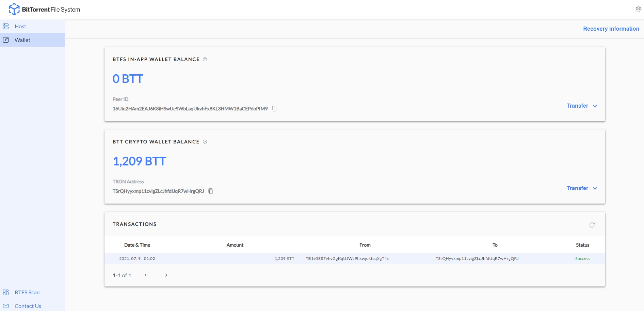Refresh the transactions list

pyautogui.click(x=592, y=225)
